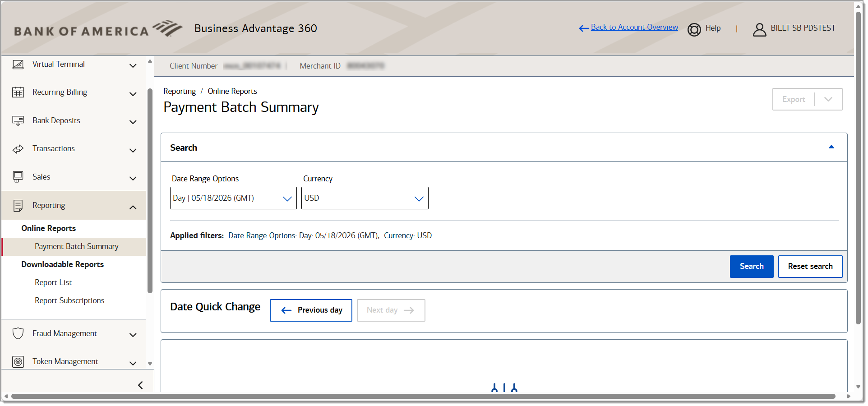This screenshot has height=406, width=868.
Task: Select Payment Batch Summary in sidebar
Action: coord(77,246)
